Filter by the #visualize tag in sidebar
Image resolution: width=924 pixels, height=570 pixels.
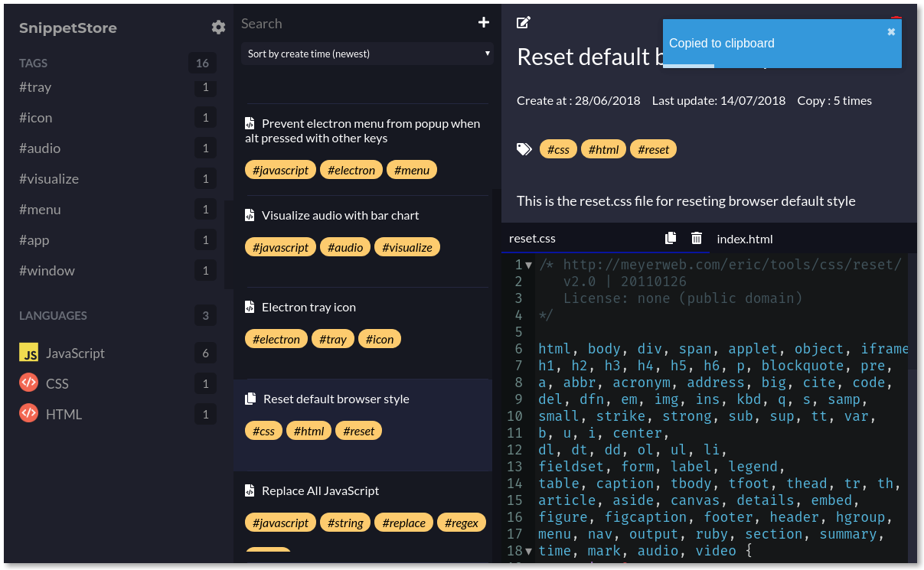(49, 179)
